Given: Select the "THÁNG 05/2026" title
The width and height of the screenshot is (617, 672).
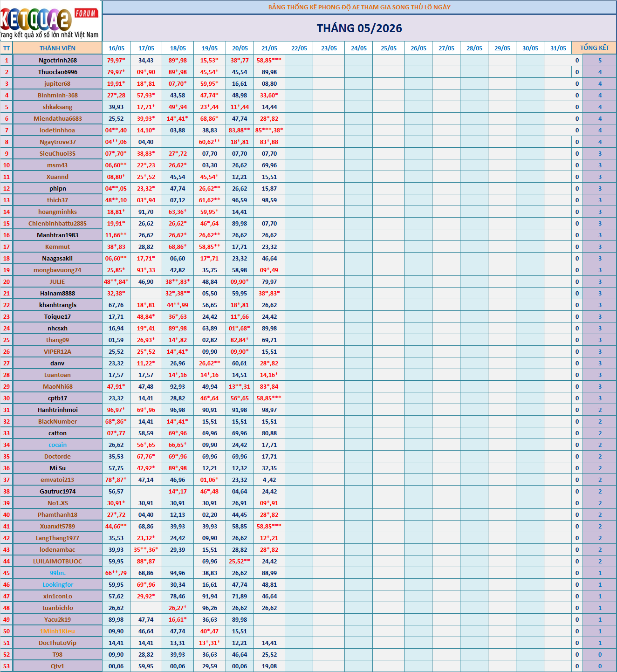Looking at the screenshot, I should (359, 28).
